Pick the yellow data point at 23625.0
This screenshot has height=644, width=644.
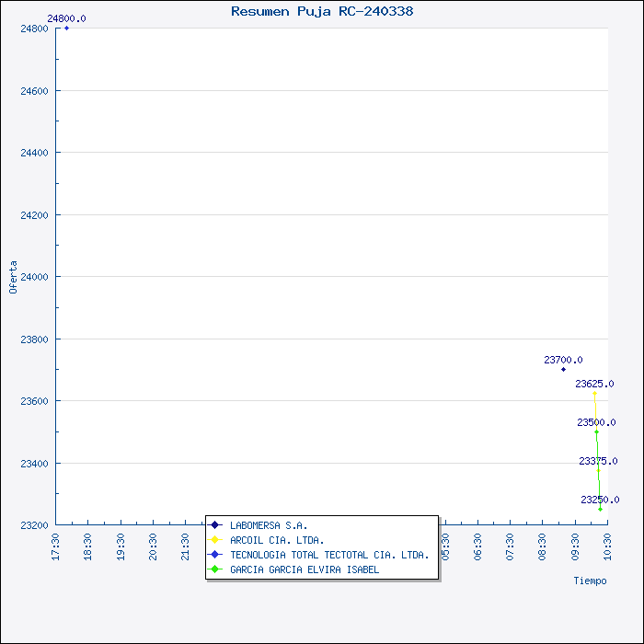(594, 394)
